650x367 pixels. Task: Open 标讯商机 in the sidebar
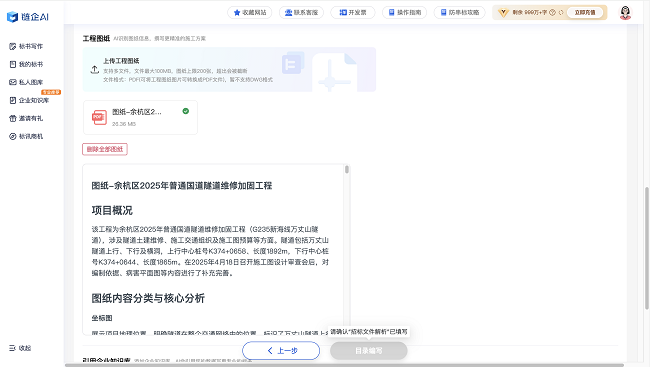pyautogui.click(x=26, y=136)
